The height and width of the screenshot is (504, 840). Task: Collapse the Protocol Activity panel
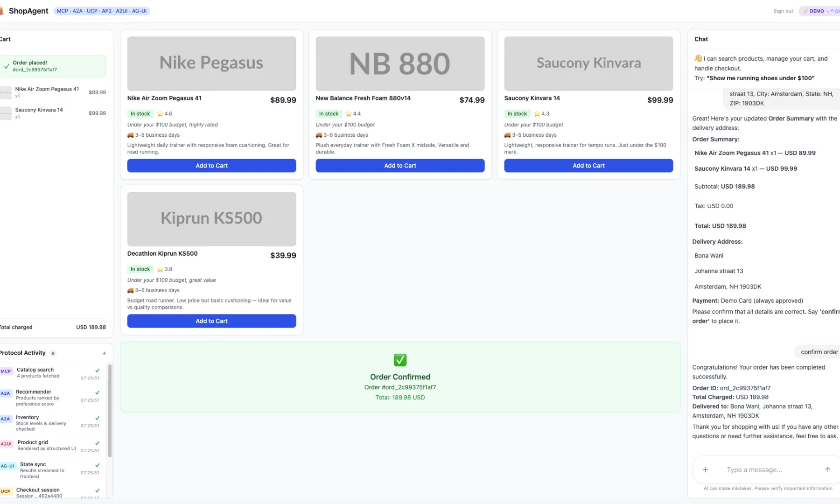click(x=104, y=353)
